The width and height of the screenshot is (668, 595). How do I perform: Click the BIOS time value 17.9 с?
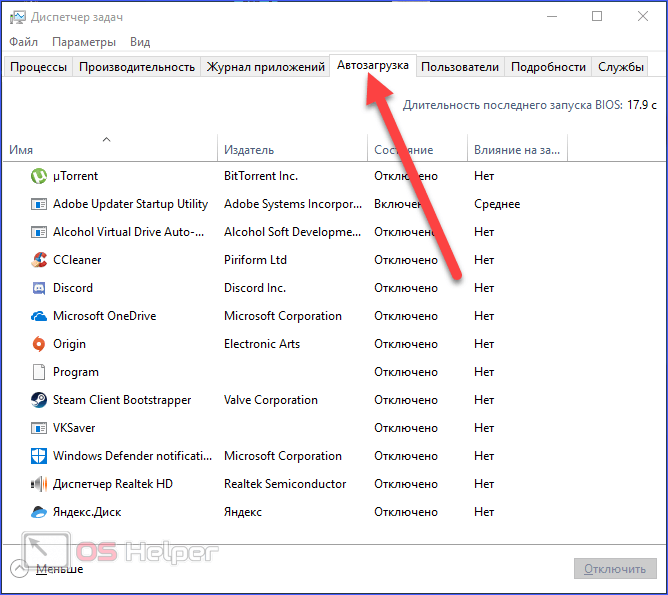642,105
